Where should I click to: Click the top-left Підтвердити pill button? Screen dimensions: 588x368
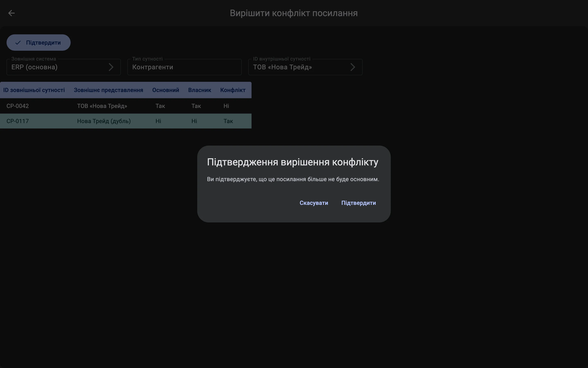[x=39, y=43]
